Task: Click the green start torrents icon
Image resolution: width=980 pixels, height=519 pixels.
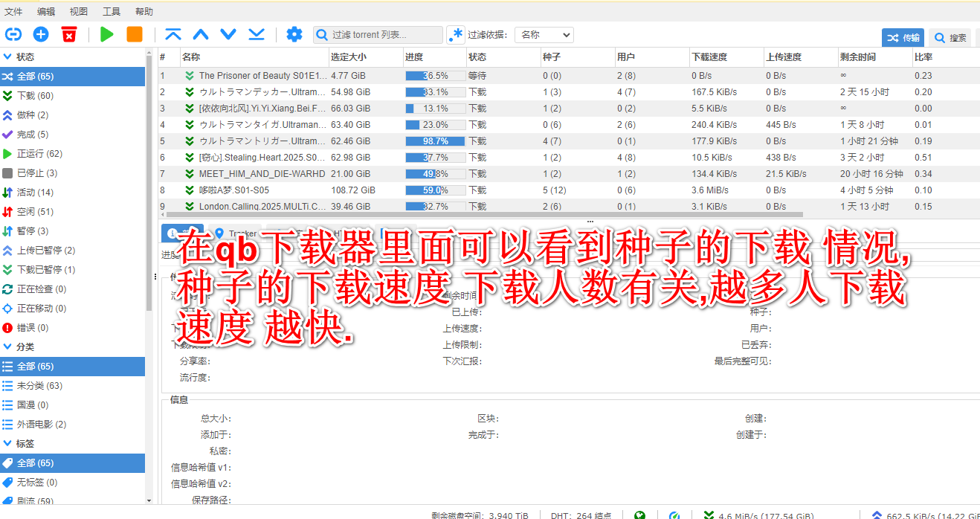Action: (x=106, y=34)
